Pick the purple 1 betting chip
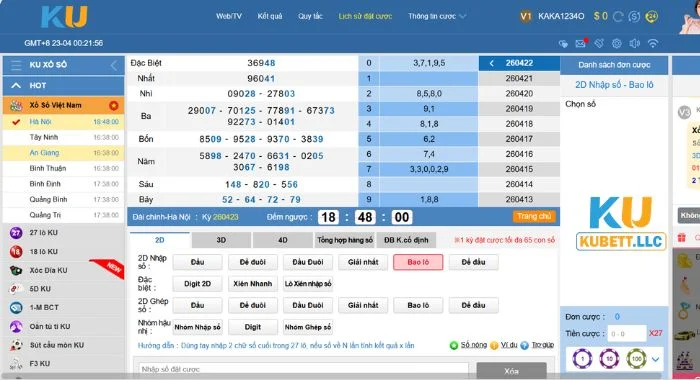Screen dimensions: 700x380 [x=582, y=359]
